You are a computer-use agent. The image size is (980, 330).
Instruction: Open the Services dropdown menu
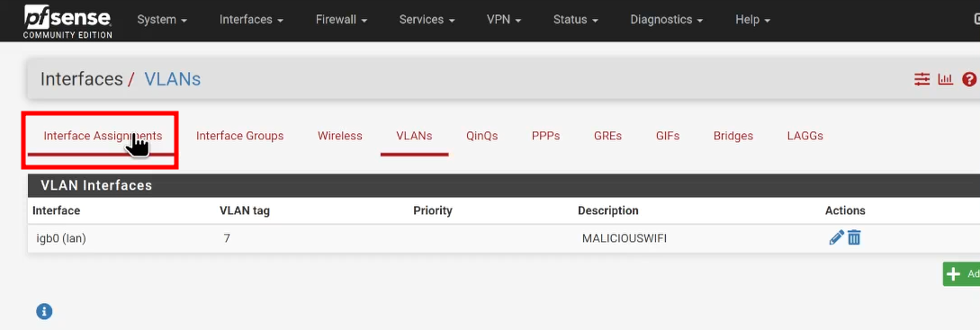[427, 20]
